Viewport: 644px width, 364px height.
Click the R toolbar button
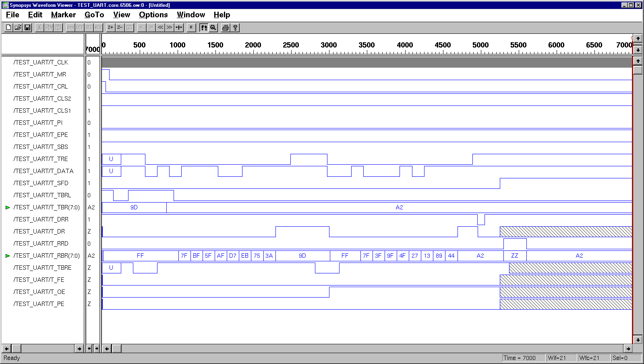191,27
